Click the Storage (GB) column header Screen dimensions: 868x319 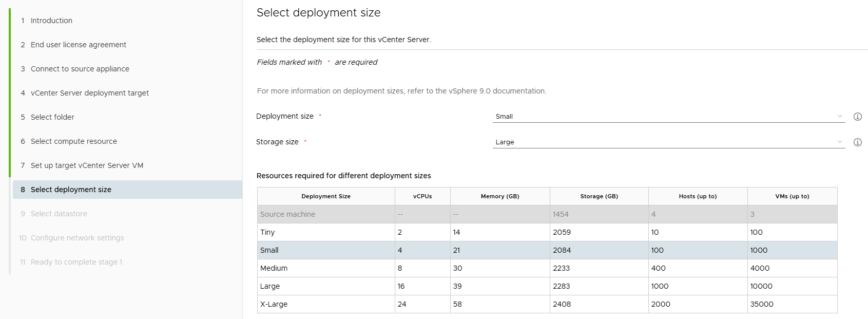tap(599, 196)
